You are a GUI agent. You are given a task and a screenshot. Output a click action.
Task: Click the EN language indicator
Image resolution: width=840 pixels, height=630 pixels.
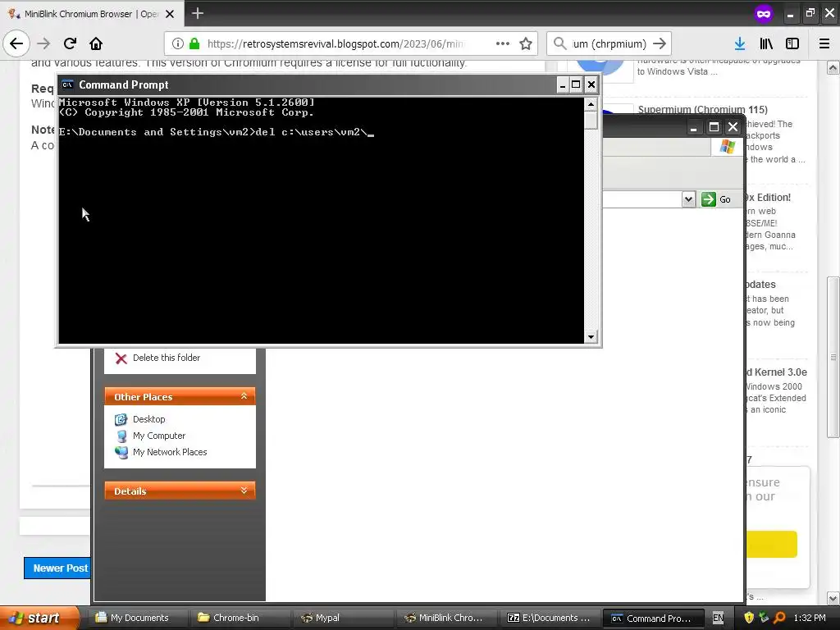pos(719,618)
